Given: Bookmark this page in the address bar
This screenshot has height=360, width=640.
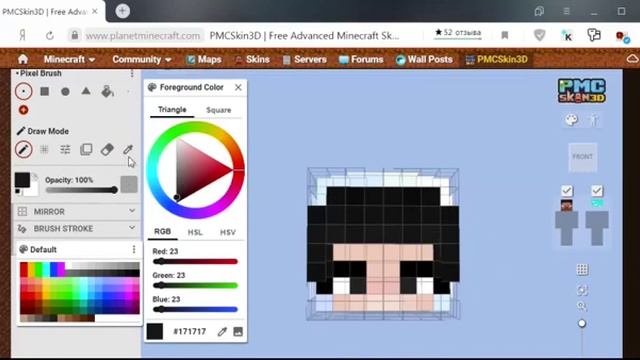Looking at the screenshot, I should point(505,36).
